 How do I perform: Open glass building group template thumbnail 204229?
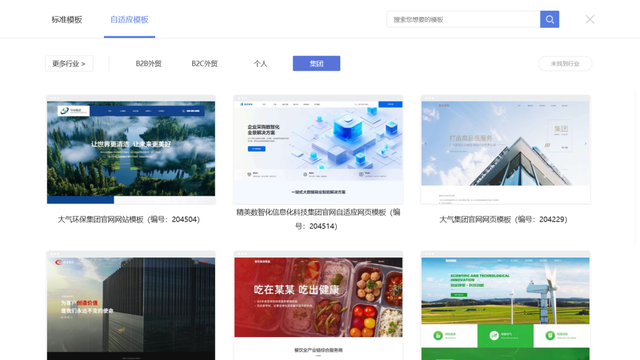coord(505,150)
